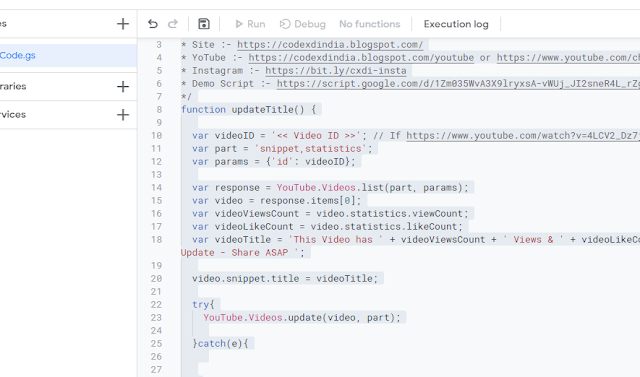Click the ' Views & ' string on line 18
Viewport: 640px width, 377px height.
tap(533, 240)
